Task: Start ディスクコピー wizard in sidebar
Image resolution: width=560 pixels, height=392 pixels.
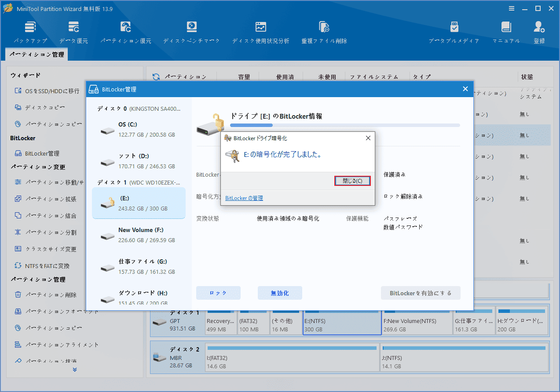Action: tap(40, 107)
